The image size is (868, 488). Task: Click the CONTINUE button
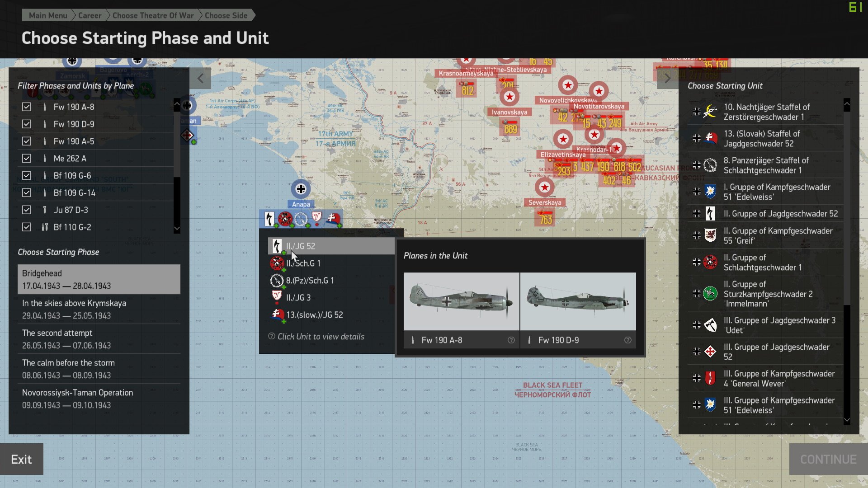click(x=828, y=459)
